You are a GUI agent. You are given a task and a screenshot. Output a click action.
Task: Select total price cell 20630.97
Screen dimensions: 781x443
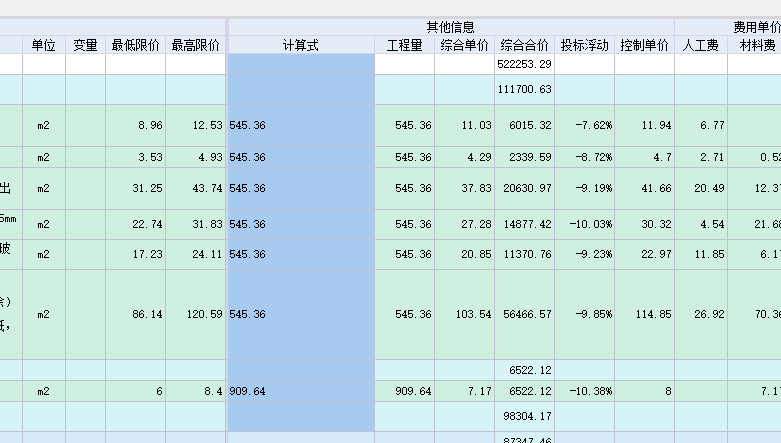coord(524,188)
